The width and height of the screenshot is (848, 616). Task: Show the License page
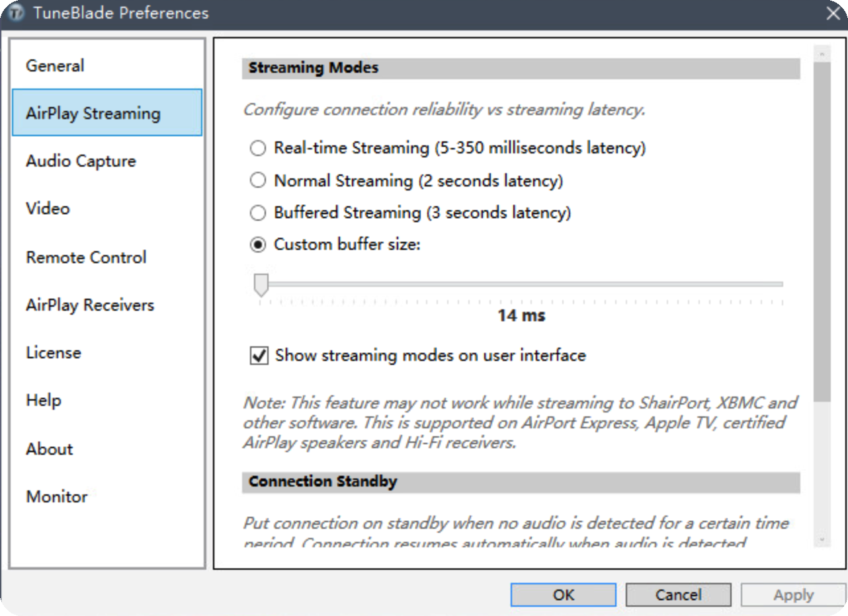pos(54,353)
